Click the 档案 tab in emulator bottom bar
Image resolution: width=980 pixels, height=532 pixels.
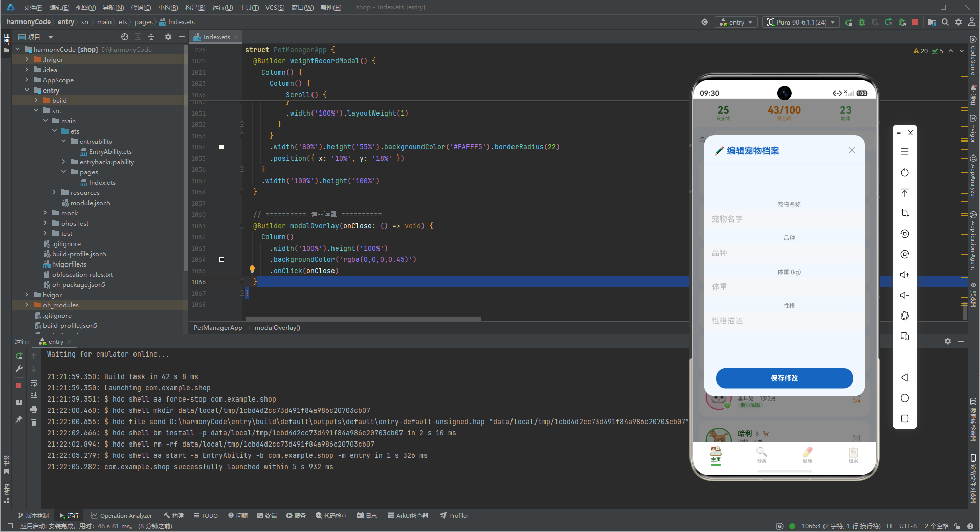point(853,454)
